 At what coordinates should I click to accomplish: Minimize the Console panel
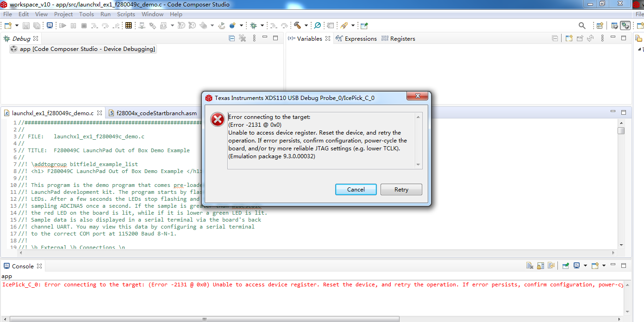613,265
